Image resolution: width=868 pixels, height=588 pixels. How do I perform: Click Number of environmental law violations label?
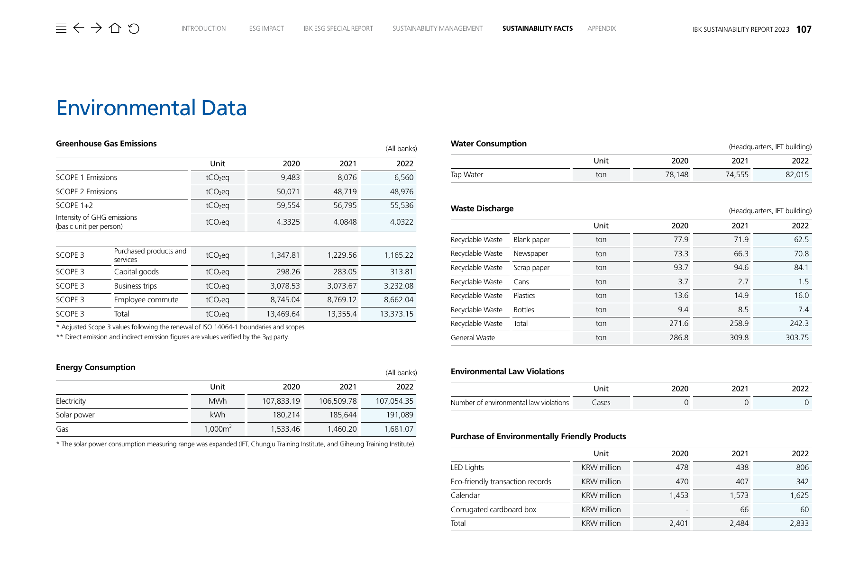(510, 403)
